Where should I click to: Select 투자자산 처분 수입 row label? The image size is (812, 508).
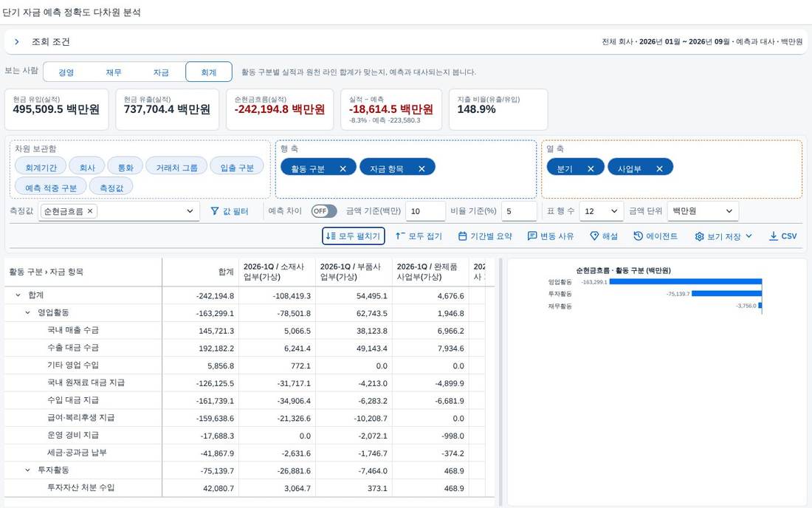(x=80, y=488)
